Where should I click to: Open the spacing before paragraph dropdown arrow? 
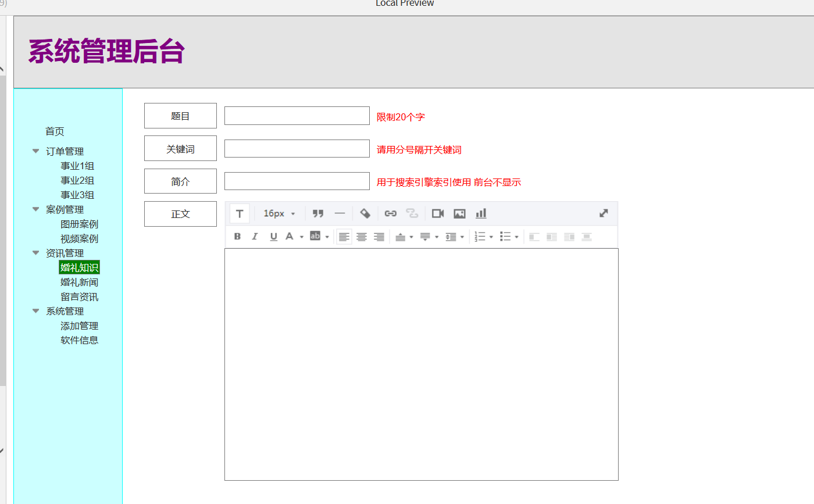(x=411, y=237)
